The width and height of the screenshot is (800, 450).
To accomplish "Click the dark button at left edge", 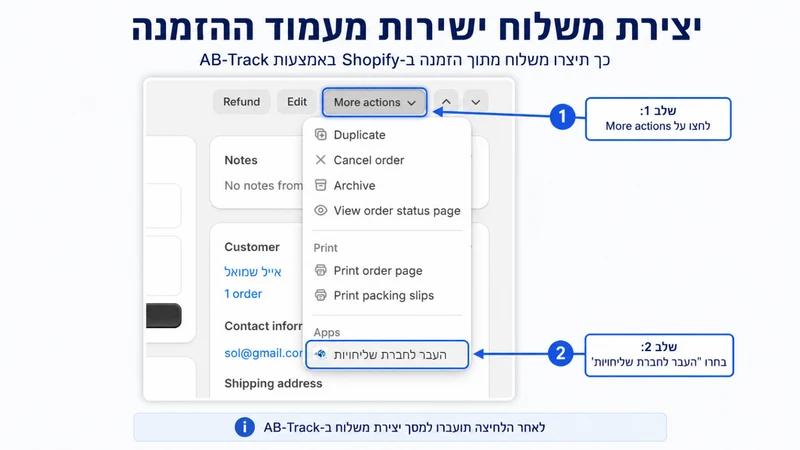I will [164, 315].
